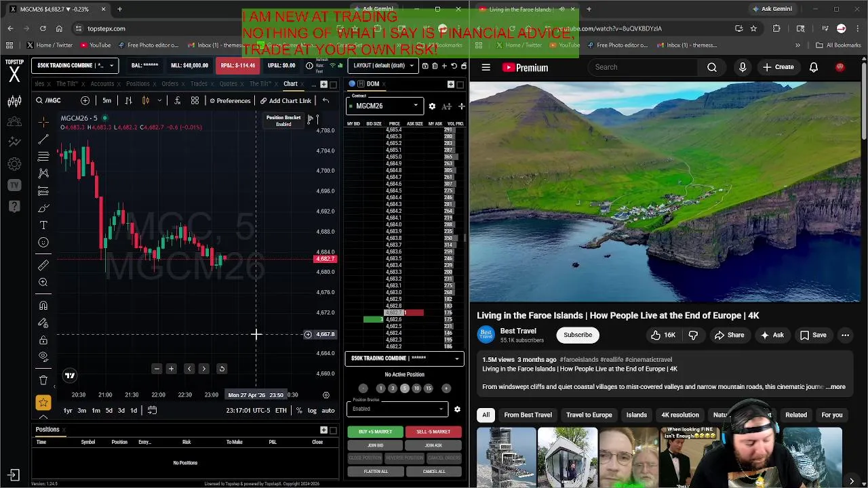Open DOM settings gear icon
The height and width of the screenshot is (488, 868).
(432, 106)
